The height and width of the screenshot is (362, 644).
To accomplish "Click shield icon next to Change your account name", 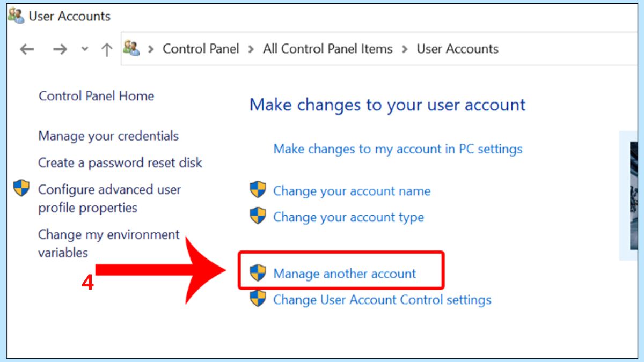I will click(x=258, y=189).
